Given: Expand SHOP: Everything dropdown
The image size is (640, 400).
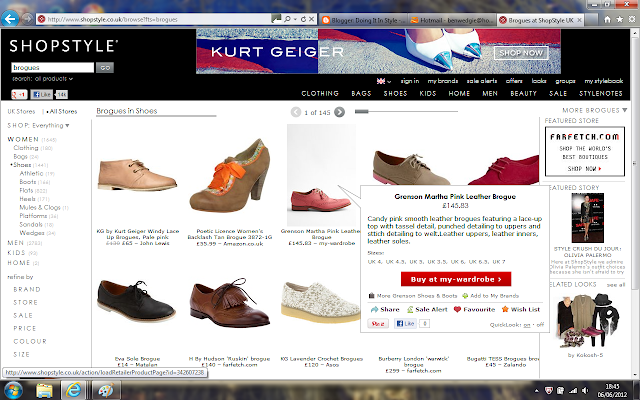Looking at the screenshot, I should click(38, 125).
